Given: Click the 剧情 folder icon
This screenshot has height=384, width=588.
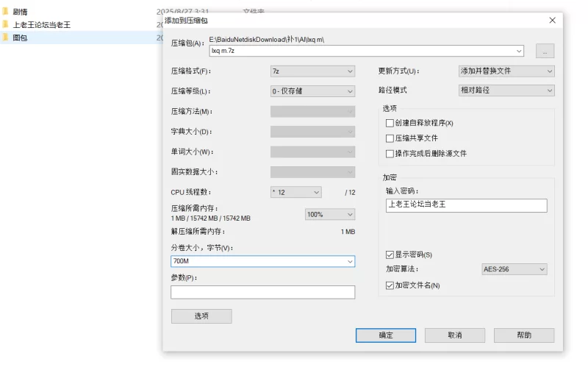Looking at the screenshot, I should [x=5, y=12].
